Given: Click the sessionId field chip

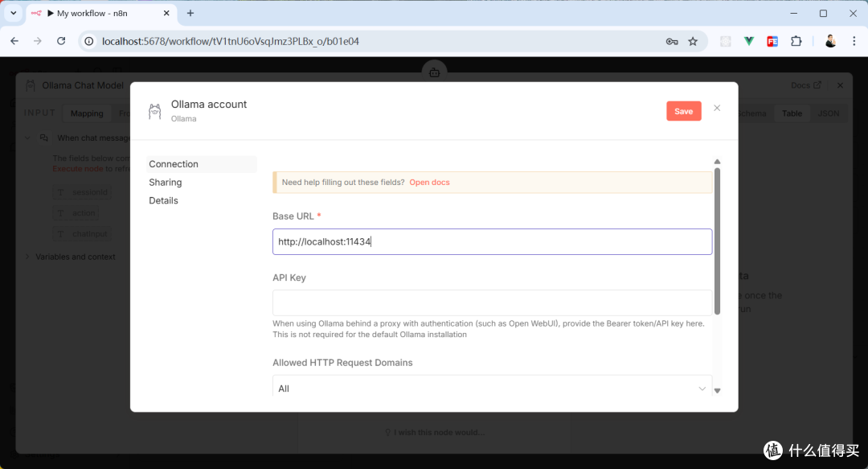Looking at the screenshot, I should pos(83,192).
